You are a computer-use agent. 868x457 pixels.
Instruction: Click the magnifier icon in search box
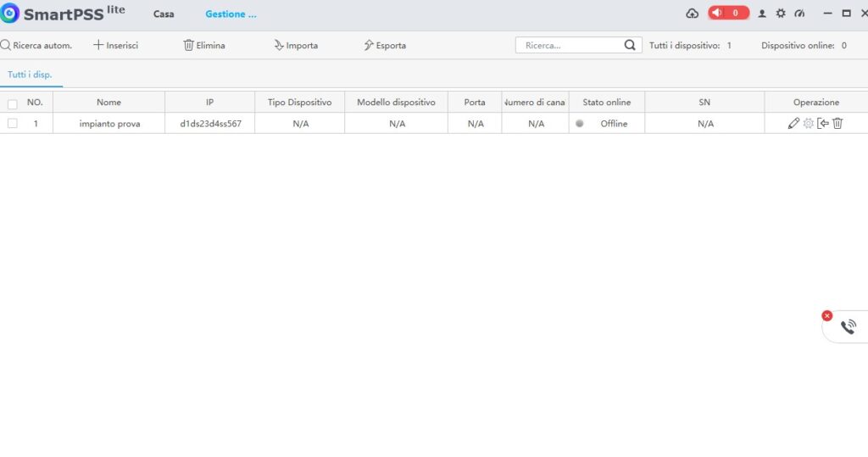pyautogui.click(x=630, y=46)
